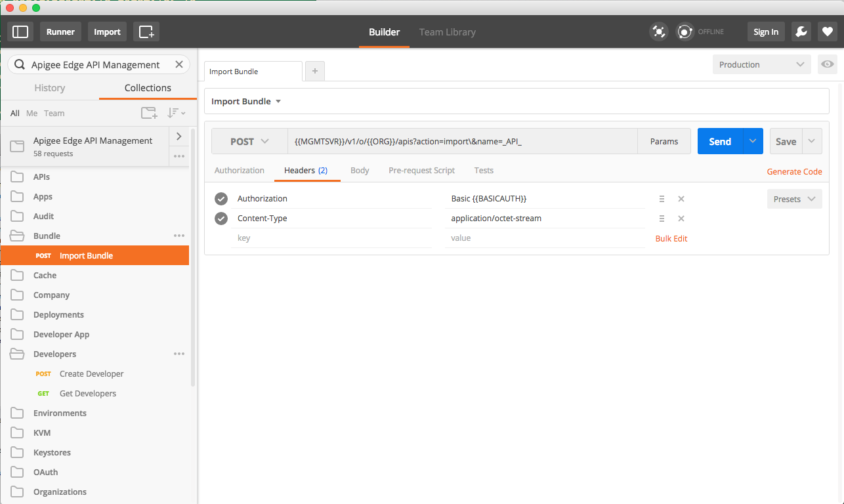Switch to the Authorization request tab
Viewport: 844px width, 504px height.
click(x=240, y=170)
